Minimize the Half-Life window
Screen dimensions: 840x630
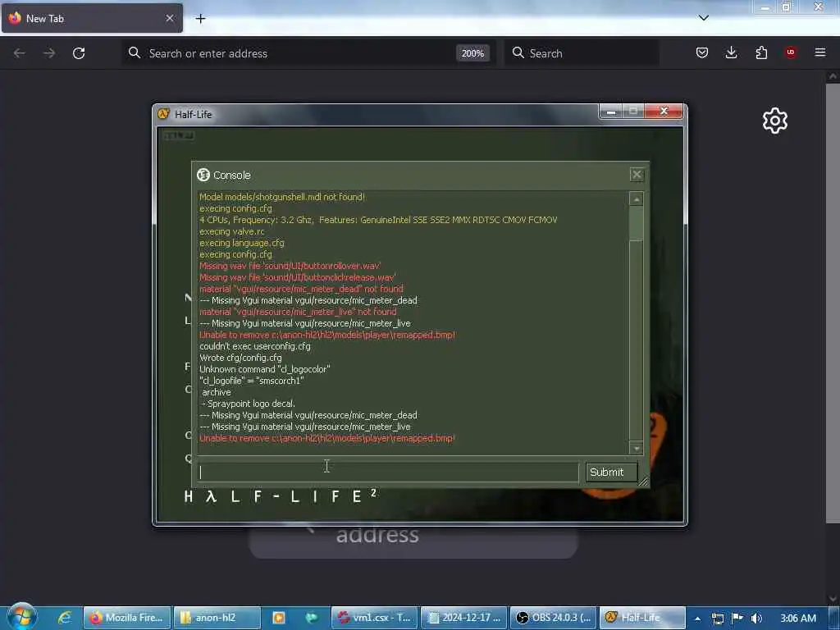[610, 111]
